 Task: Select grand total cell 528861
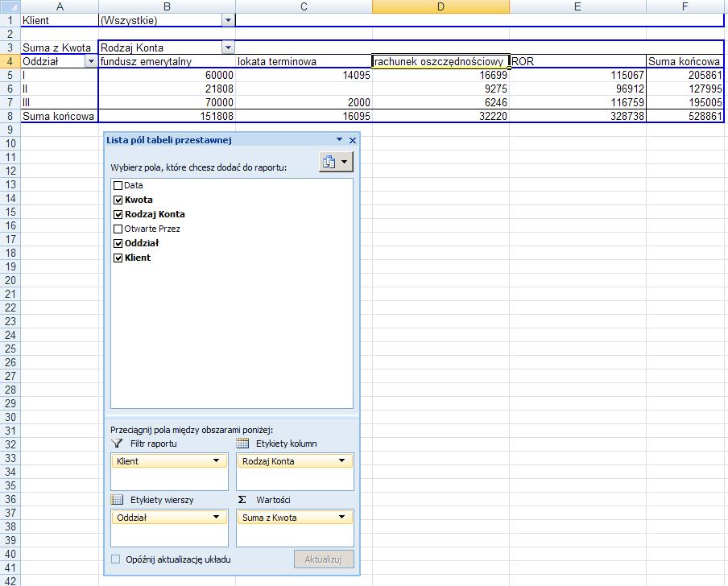(685, 116)
